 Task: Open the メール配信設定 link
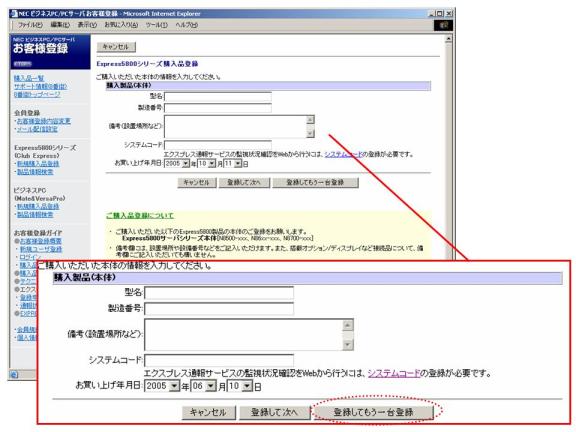[37, 129]
